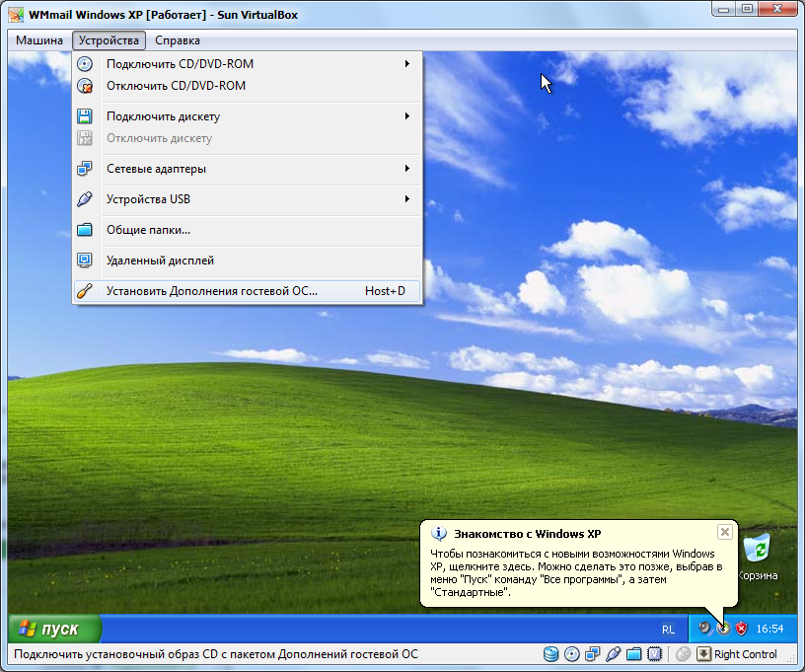Select Удаленный дисплей menu item

pyautogui.click(x=247, y=261)
